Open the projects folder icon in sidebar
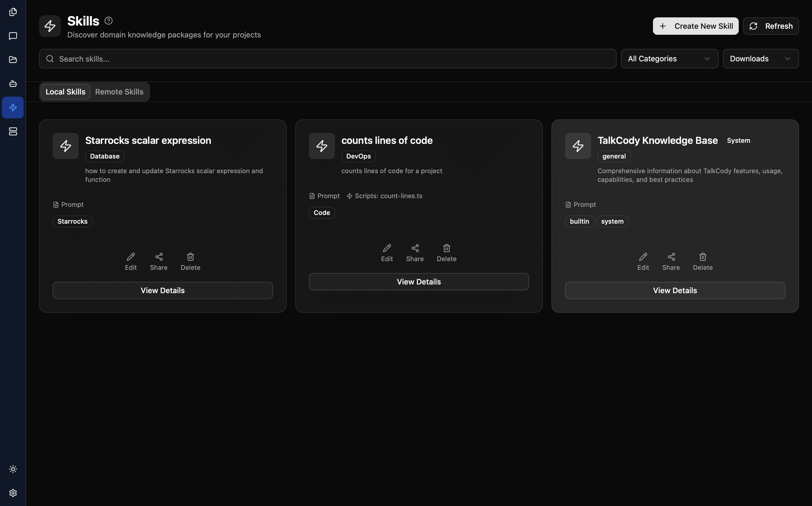 [x=13, y=59]
